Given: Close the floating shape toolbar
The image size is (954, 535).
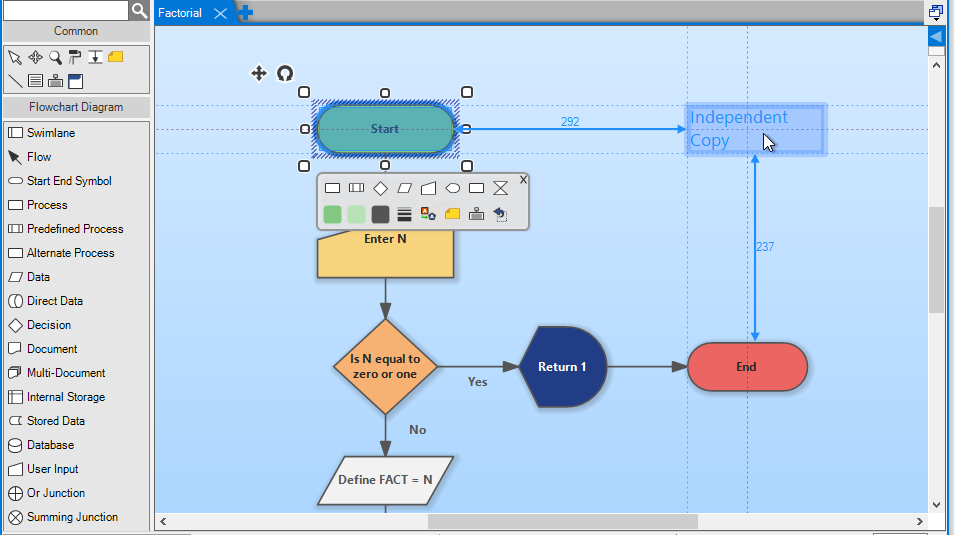Looking at the screenshot, I should (x=523, y=180).
